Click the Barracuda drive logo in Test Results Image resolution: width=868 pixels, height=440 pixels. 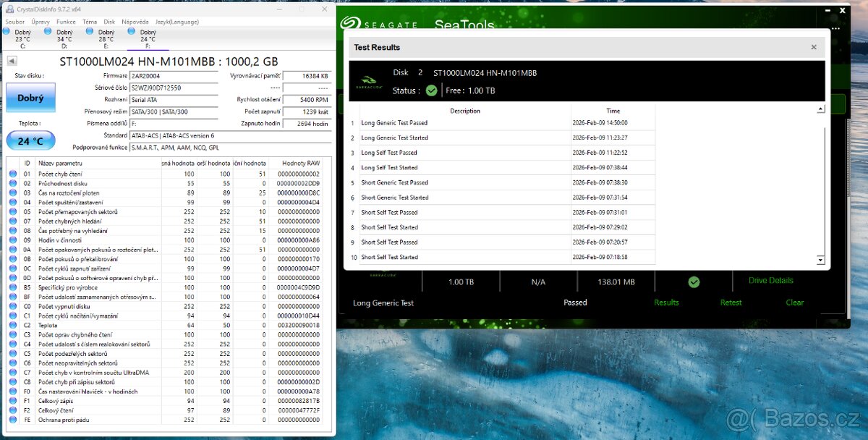tap(370, 82)
